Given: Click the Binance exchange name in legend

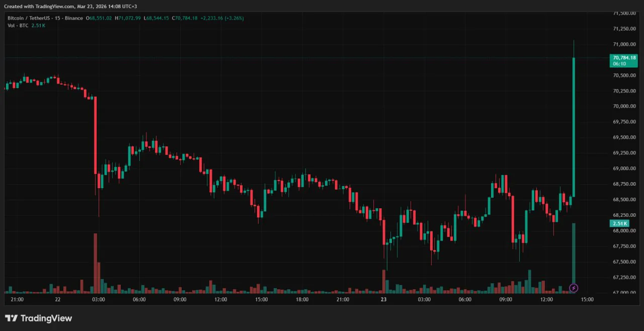Looking at the screenshot, I should 73,18.
